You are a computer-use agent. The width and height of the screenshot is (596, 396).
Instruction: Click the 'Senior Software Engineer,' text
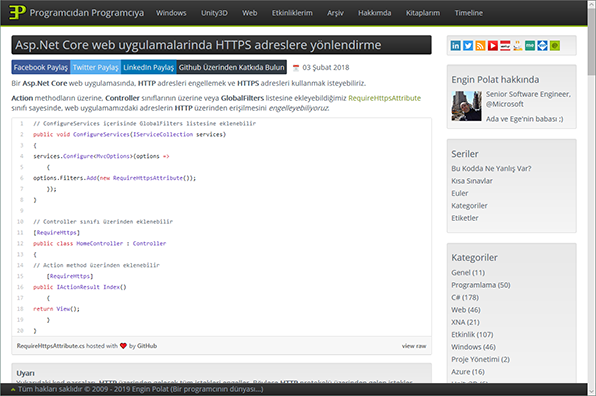tap(528, 94)
